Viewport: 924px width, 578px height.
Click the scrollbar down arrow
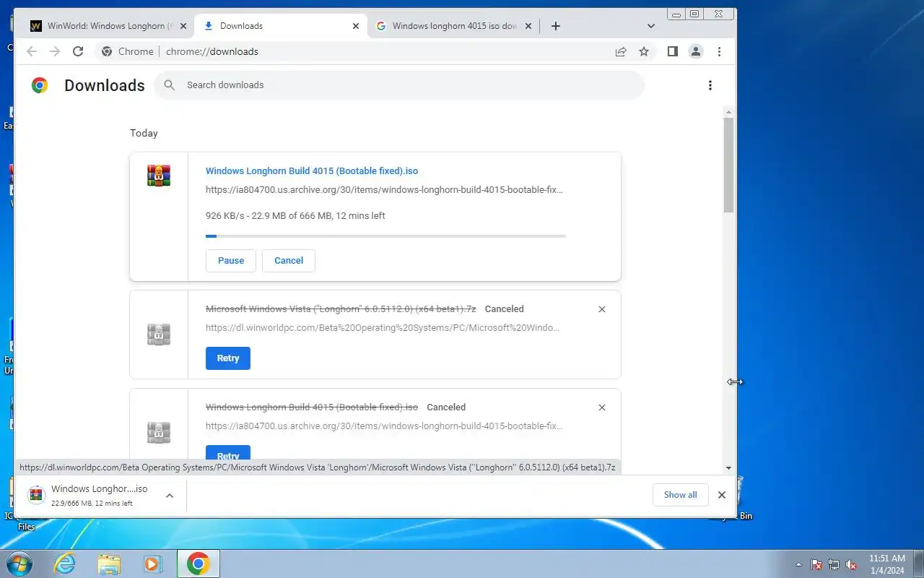coord(728,468)
